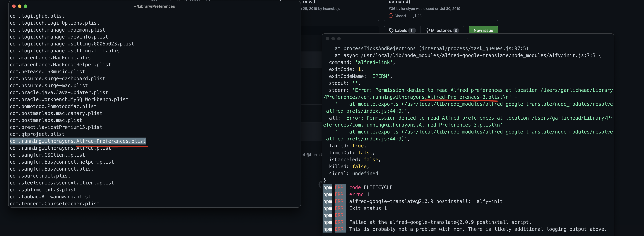Click the 'failed: true' line
The height and width of the screenshot is (236, 644).
(x=347, y=146)
